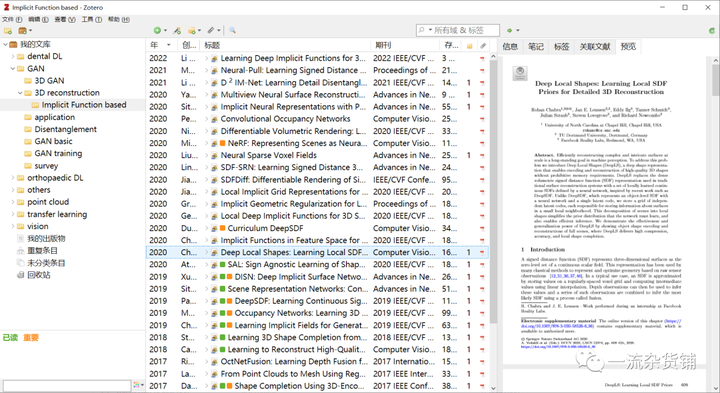
Task: Open the Trash (回收站) icon
Action: [20, 275]
